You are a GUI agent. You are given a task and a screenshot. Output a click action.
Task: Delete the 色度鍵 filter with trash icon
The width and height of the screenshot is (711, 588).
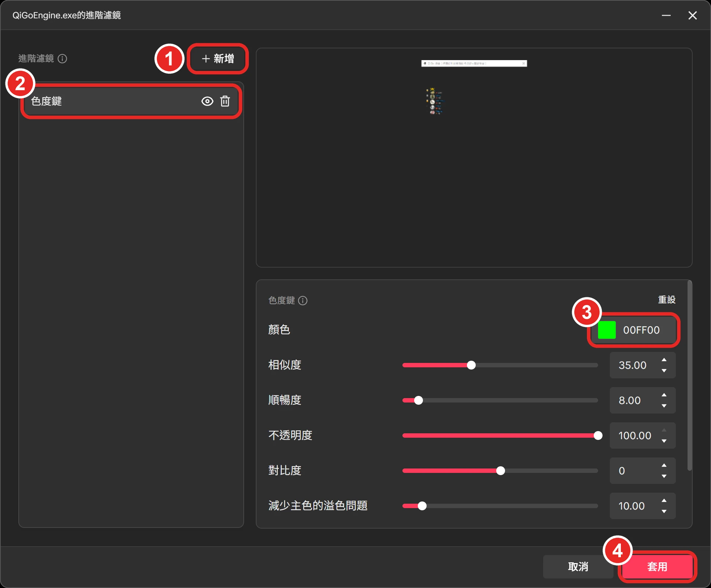click(x=225, y=101)
